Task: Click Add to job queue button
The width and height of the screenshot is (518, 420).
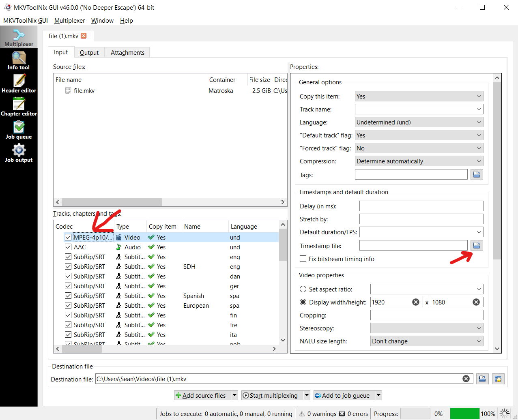Action: (x=344, y=395)
